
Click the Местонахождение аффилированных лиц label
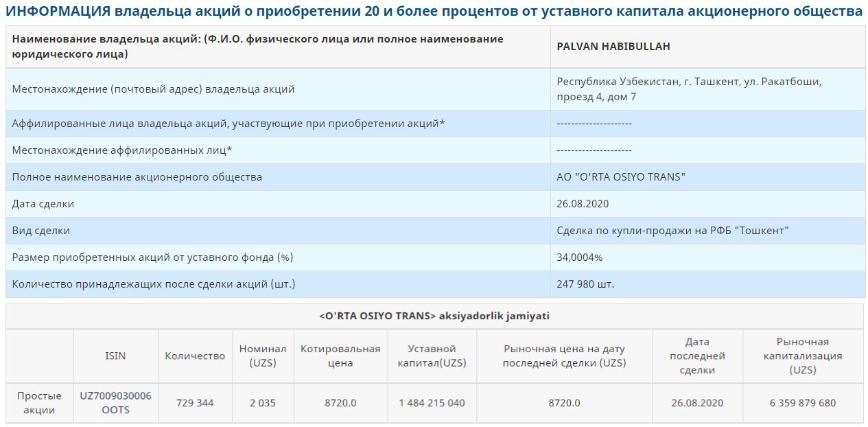point(121,150)
